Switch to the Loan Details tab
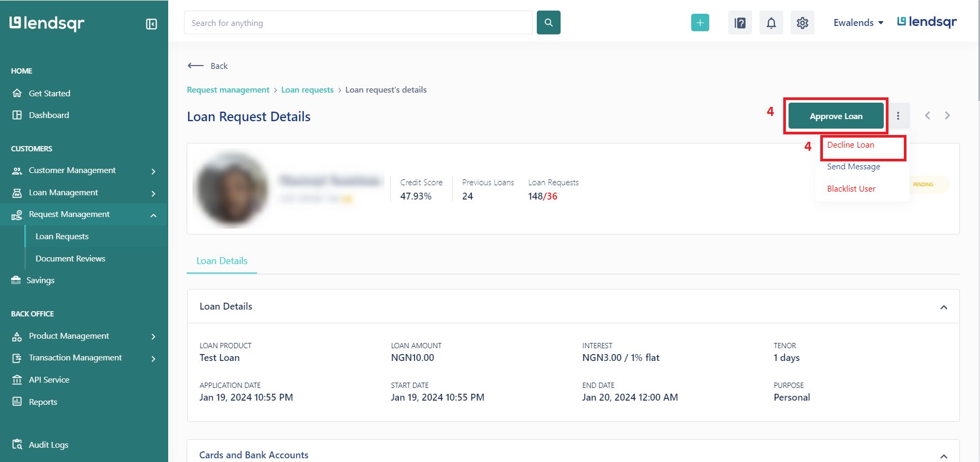980x462 pixels. coord(222,261)
